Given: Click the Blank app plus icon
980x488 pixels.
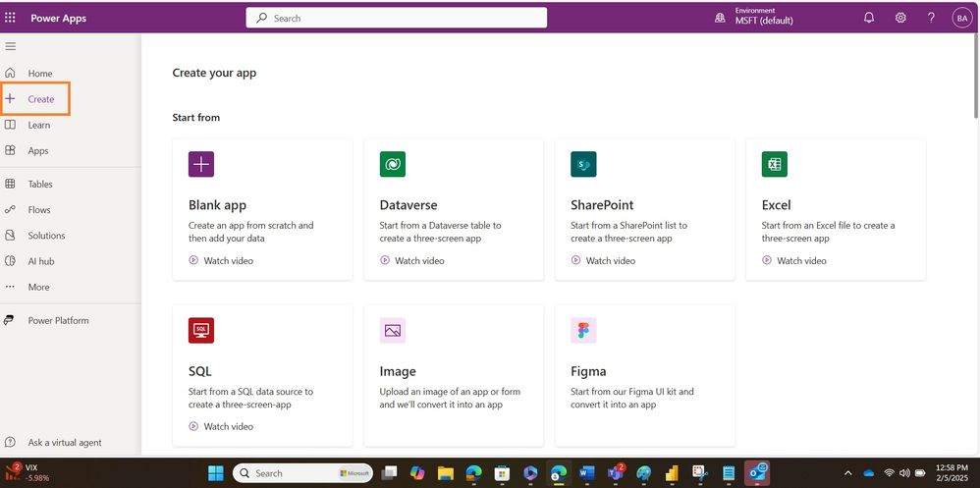Looking at the screenshot, I should (201, 164).
